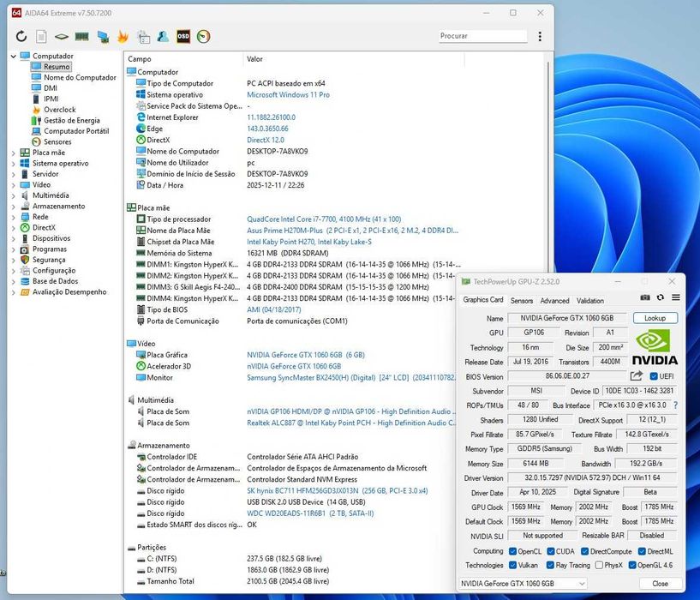Toggle the PhysX checkbox

point(599,565)
